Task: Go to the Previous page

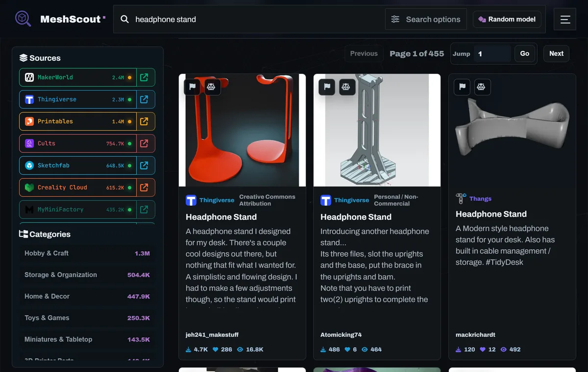Action: pos(364,54)
